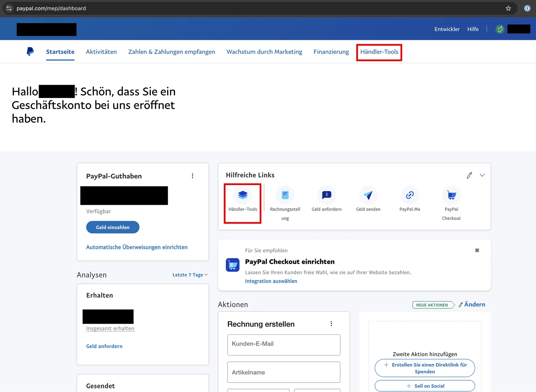Click the Geld senden paper plane icon
The image size is (536, 392).
click(368, 195)
